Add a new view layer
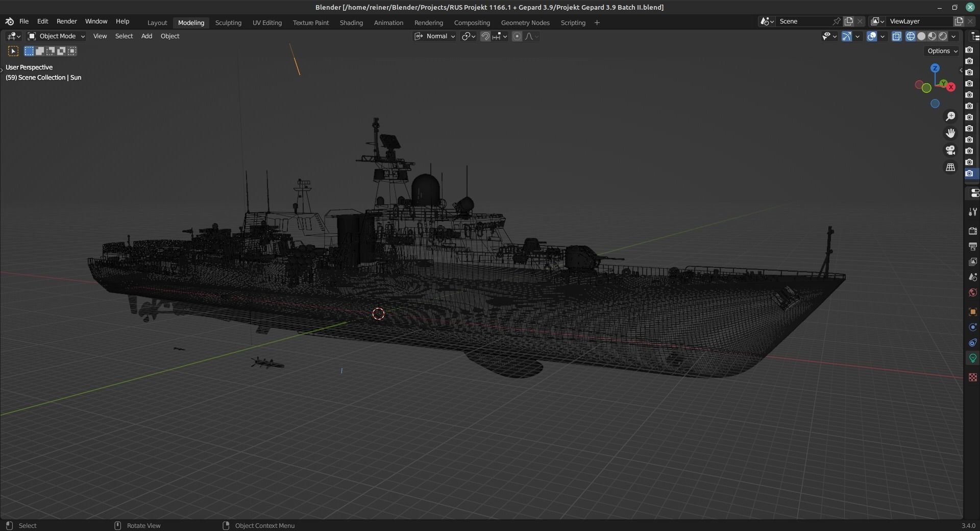980x531 pixels. 959,21
